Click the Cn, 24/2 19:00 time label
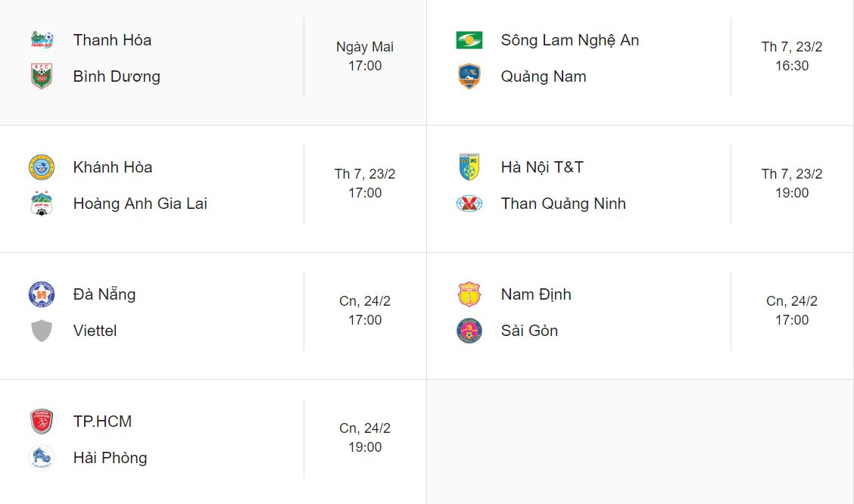Viewport: 854px width, 504px height. [x=365, y=437]
